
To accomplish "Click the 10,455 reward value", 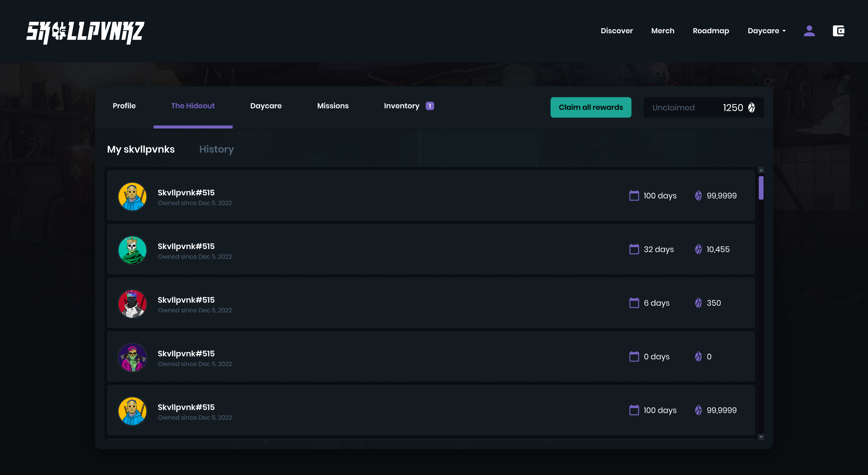I will click(x=718, y=249).
